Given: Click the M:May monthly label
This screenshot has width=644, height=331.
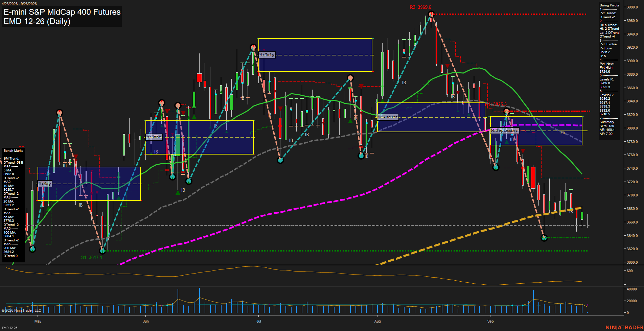Looking at the screenshot, I should [45, 184].
